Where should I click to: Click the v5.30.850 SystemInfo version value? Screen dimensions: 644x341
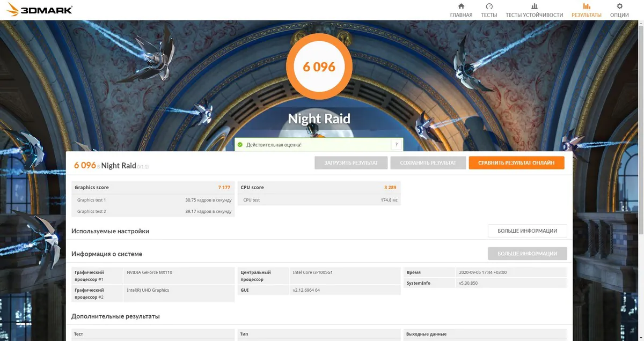click(468, 283)
